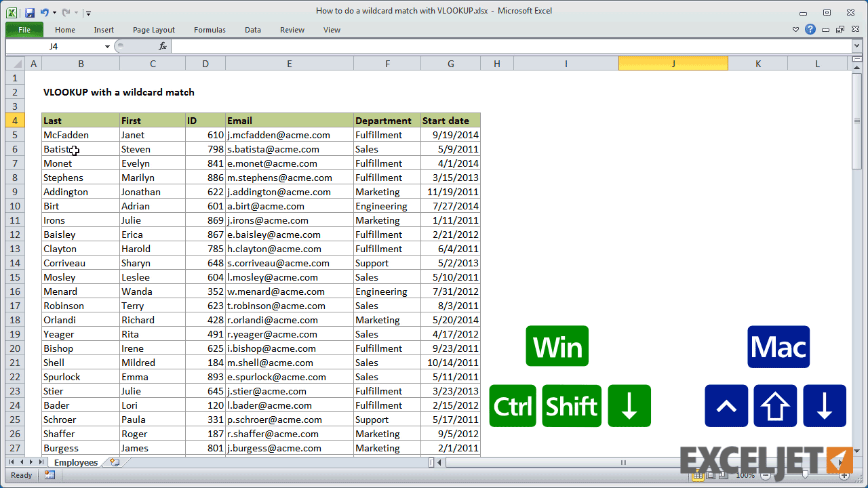Click the Save icon in Quick Access Toolbar
Image resolution: width=868 pixels, height=488 pixels.
[x=30, y=12]
